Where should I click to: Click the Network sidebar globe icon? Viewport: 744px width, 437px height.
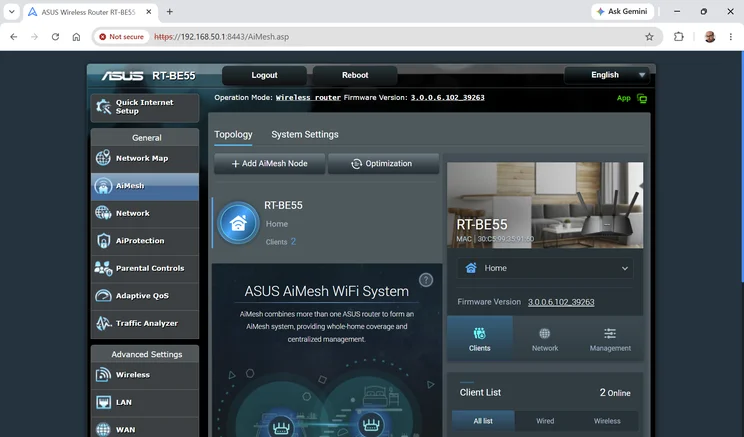pos(103,213)
